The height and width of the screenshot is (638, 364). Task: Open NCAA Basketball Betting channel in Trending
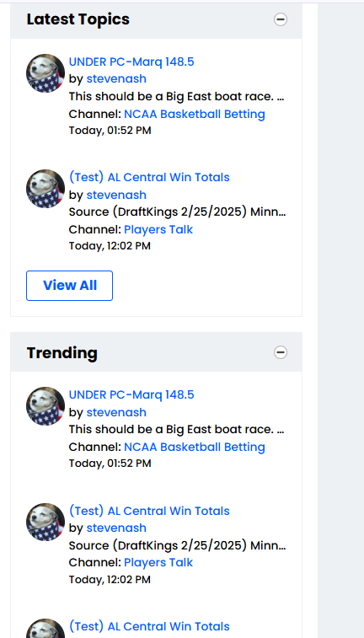tap(195, 447)
